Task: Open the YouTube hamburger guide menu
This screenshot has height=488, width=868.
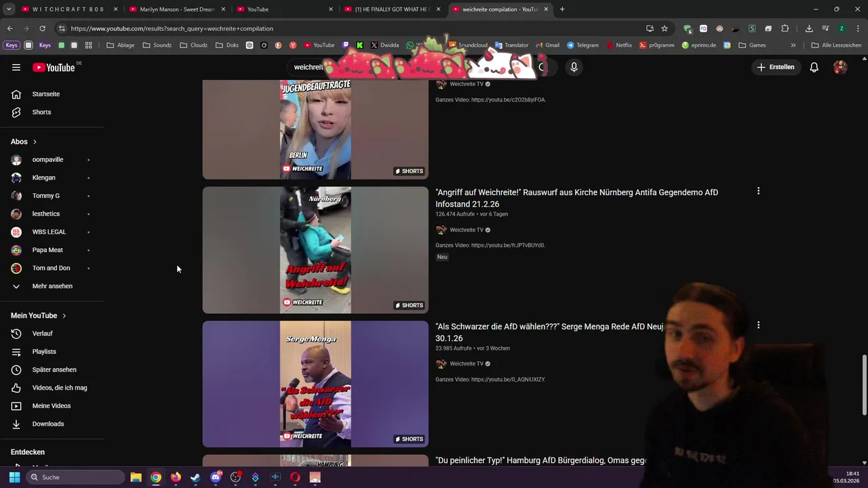Action: [16, 67]
